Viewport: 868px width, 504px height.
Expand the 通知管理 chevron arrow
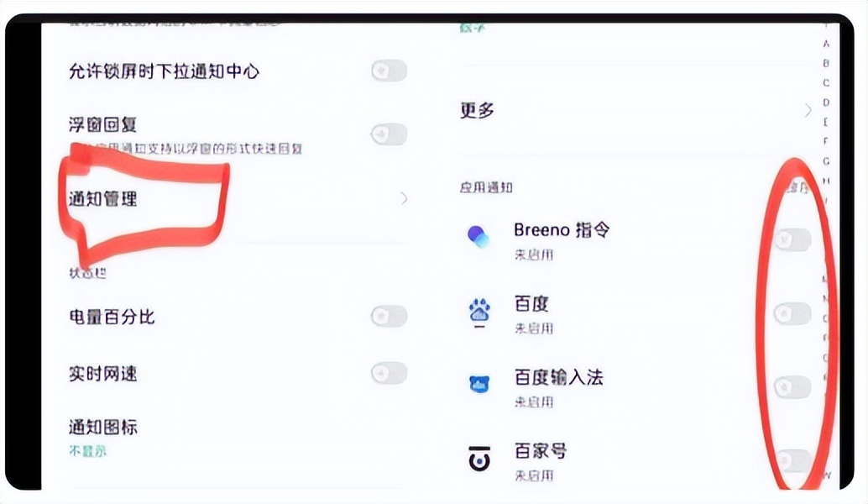coord(404,198)
